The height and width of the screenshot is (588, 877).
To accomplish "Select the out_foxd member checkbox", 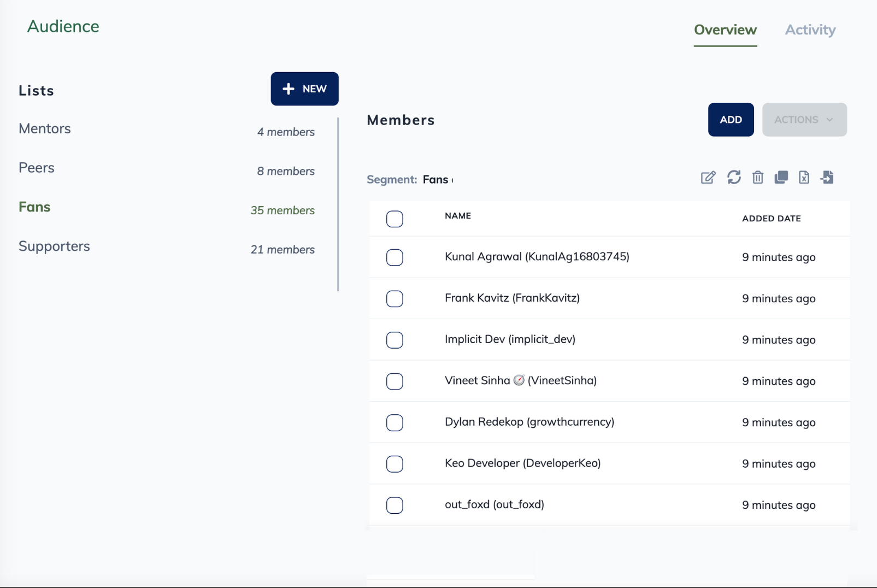I will (395, 505).
